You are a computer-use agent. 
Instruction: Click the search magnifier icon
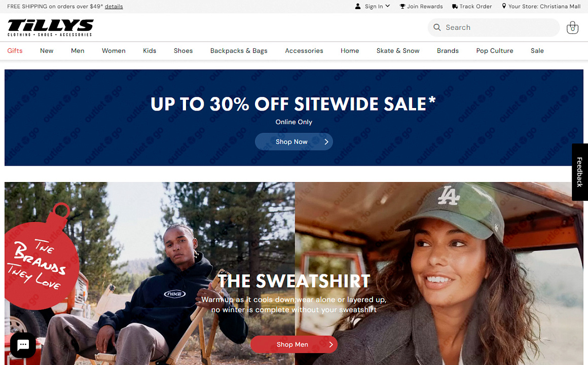point(437,27)
